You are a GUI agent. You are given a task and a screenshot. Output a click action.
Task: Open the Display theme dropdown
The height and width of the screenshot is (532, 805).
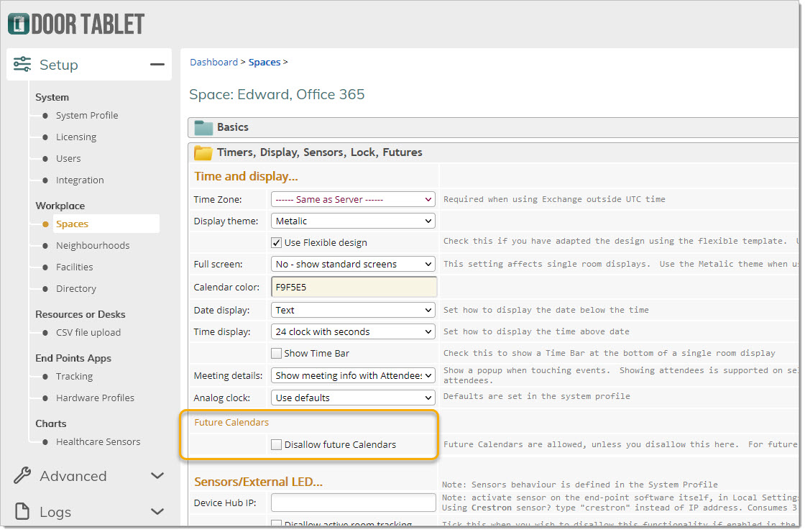(353, 221)
